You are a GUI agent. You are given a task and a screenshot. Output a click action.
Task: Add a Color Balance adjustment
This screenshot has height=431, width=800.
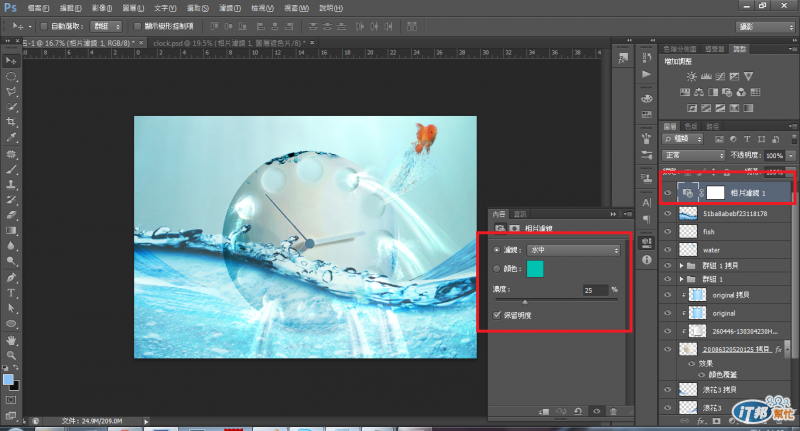pos(699,92)
